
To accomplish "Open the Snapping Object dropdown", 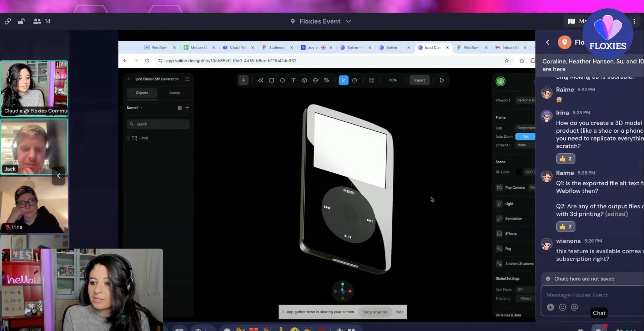I will pos(525,298).
